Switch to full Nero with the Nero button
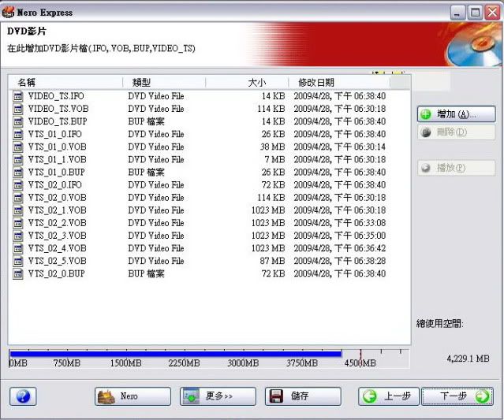This screenshot has height=420, width=504. (133, 396)
